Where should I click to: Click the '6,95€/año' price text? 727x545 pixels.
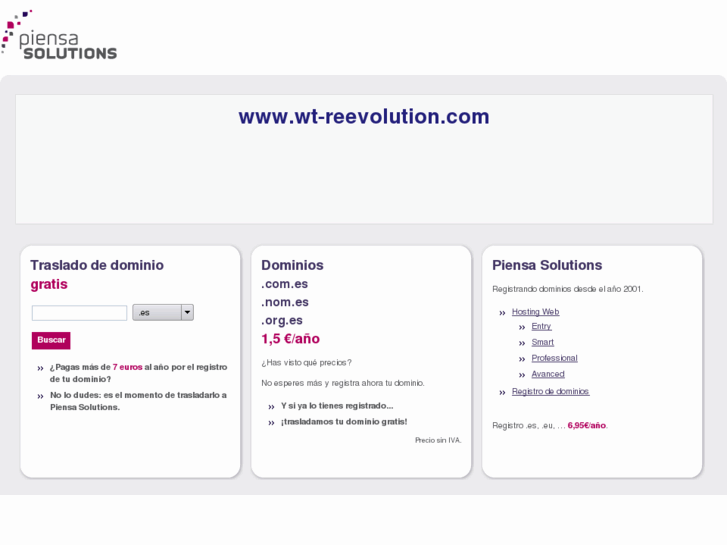[587, 425]
